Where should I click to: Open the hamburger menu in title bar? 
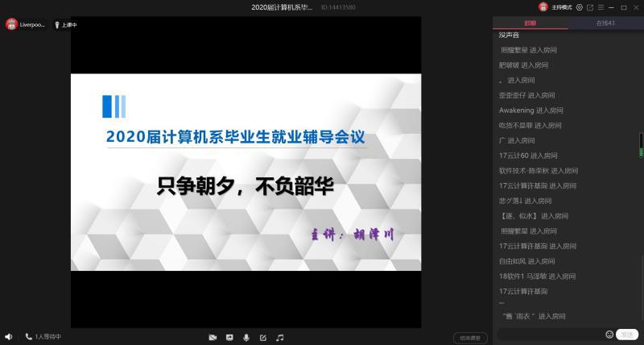601,7
